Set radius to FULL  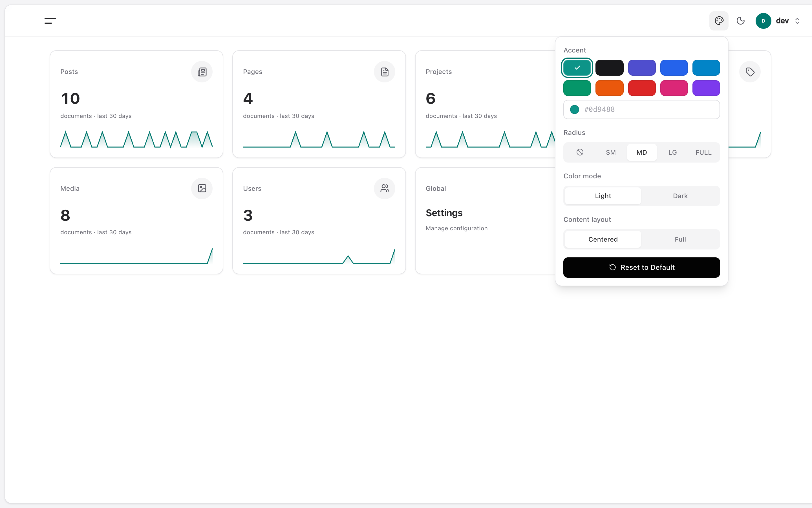coord(703,152)
